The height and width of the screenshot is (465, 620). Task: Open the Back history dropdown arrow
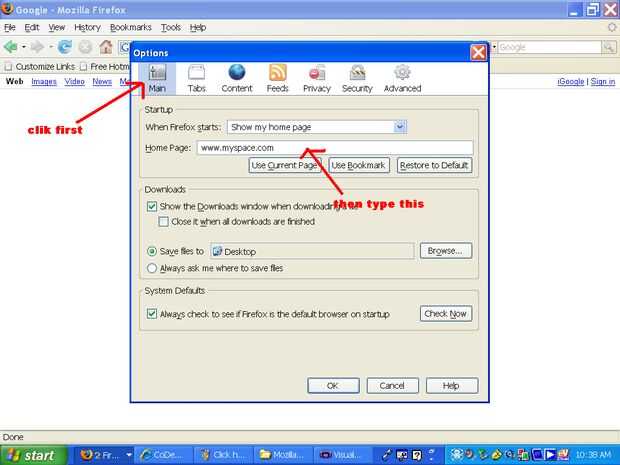click(x=24, y=47)
